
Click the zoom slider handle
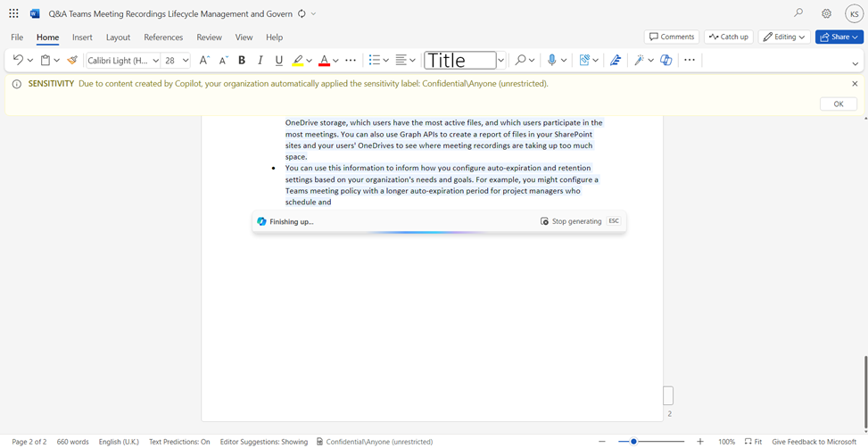click(633, 442)
